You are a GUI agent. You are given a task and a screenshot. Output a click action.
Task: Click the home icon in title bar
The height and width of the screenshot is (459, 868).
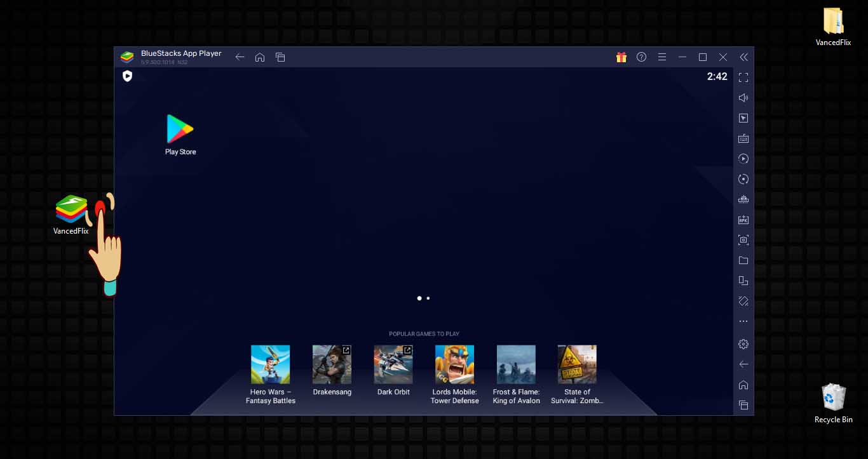tap(260, 57)
